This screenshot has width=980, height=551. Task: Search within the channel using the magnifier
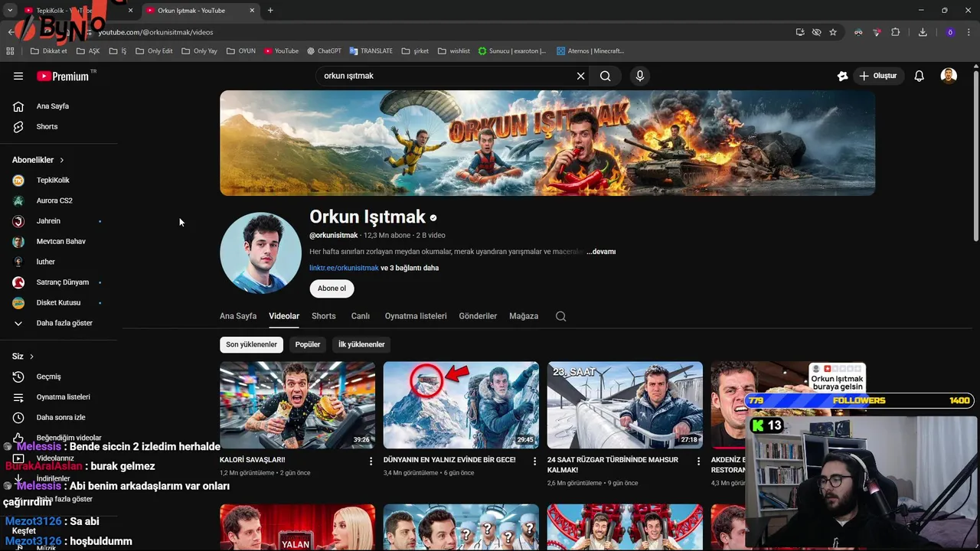(560, 316)
